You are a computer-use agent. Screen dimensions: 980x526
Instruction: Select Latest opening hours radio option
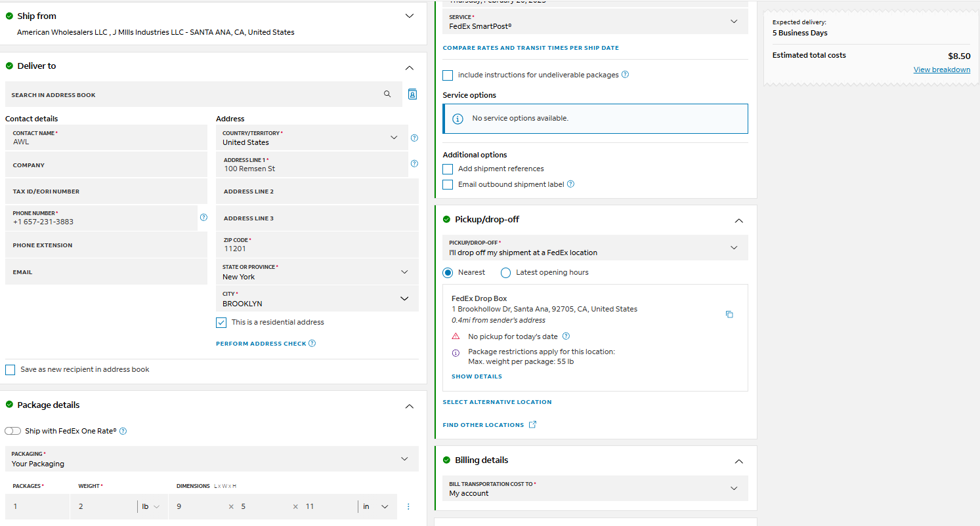coord(505,272)
